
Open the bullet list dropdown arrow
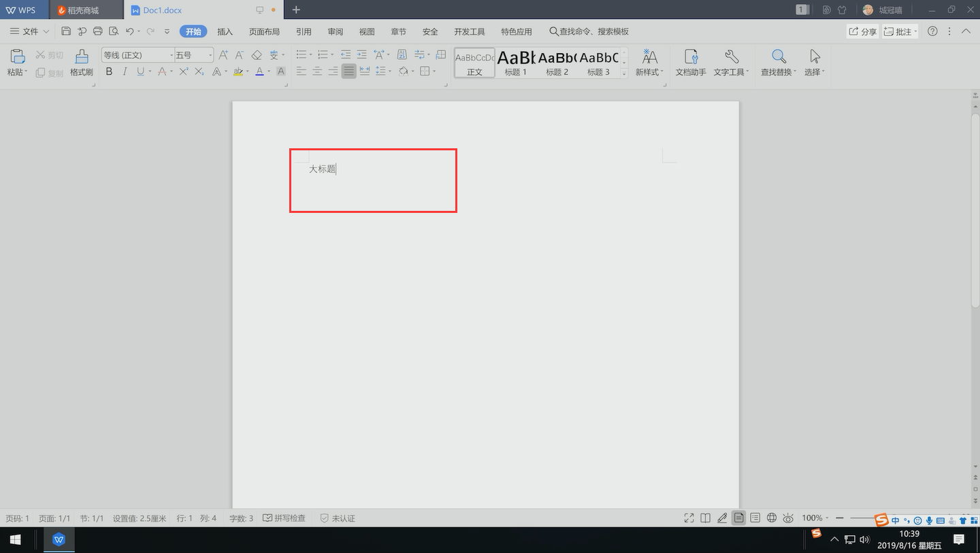[311, 55]
